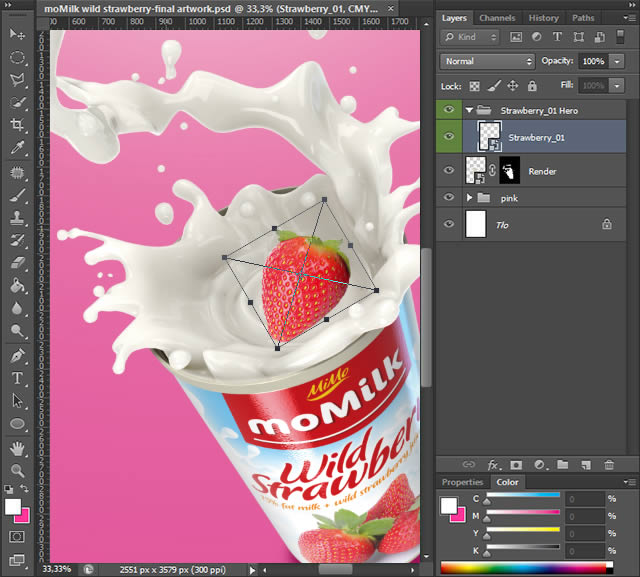Screen dimensions: 640x577
Task: Select the Path Selection tool
Action: [x=17, y=401]
